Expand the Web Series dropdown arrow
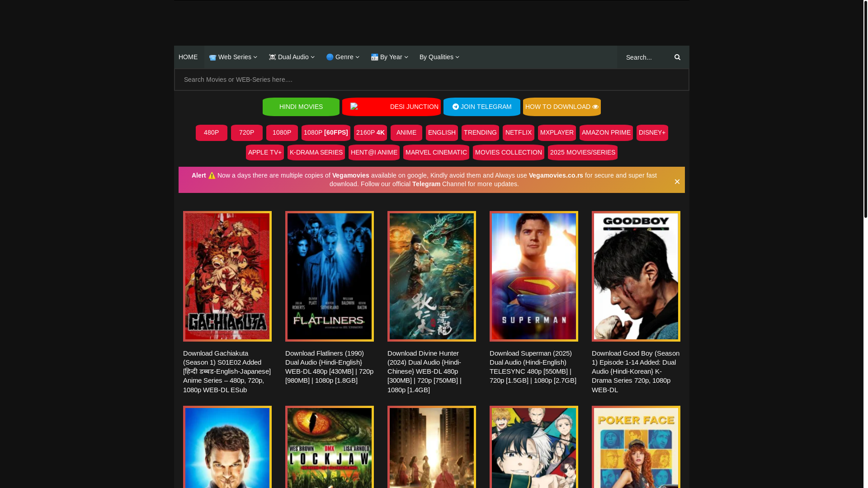 [255, 57]
